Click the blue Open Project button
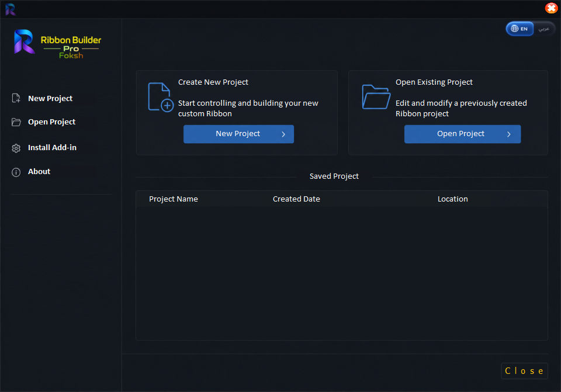The image size is (561, 392). tap(462, 134)
